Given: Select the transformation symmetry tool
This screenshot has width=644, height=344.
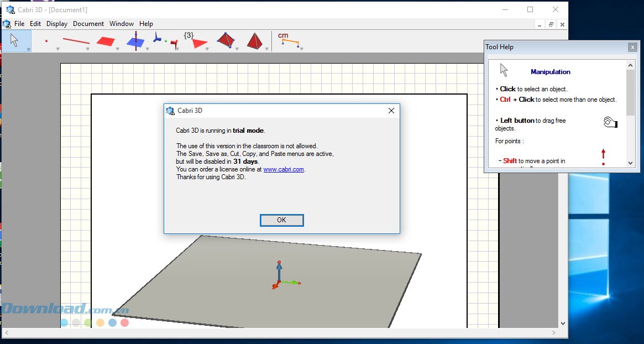Looking at the screenshot, I should click(x=165, y=41).
